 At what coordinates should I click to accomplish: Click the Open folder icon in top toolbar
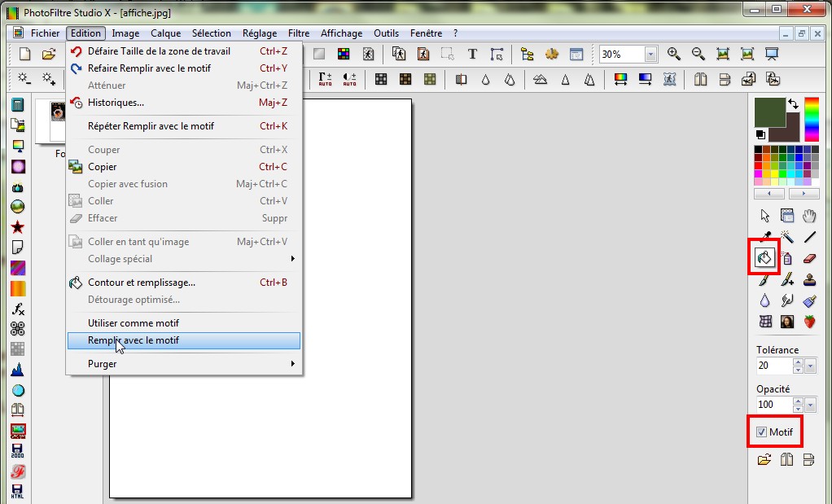tap(49, 54)
